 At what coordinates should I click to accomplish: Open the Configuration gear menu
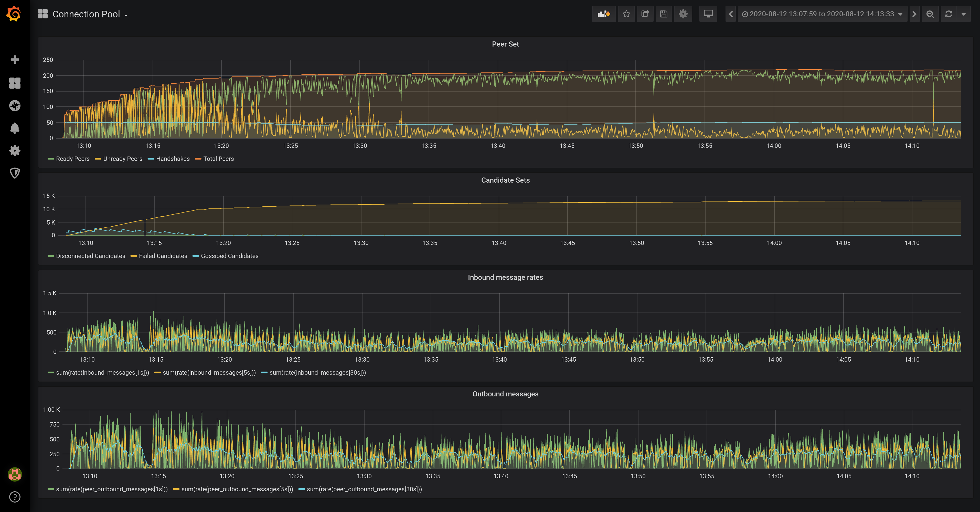14,151
